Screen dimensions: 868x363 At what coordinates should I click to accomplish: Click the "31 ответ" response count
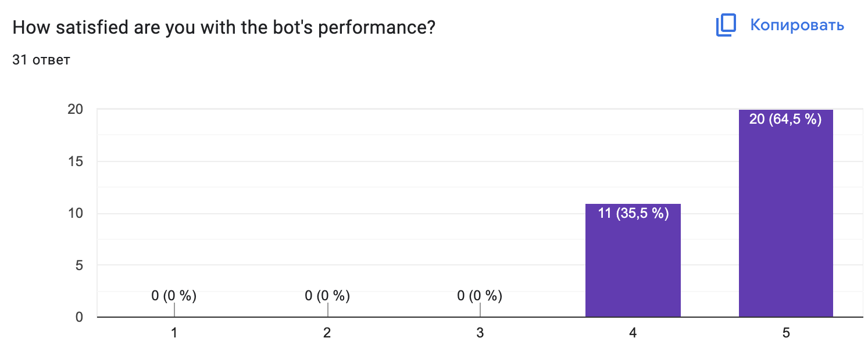point(41,60)
